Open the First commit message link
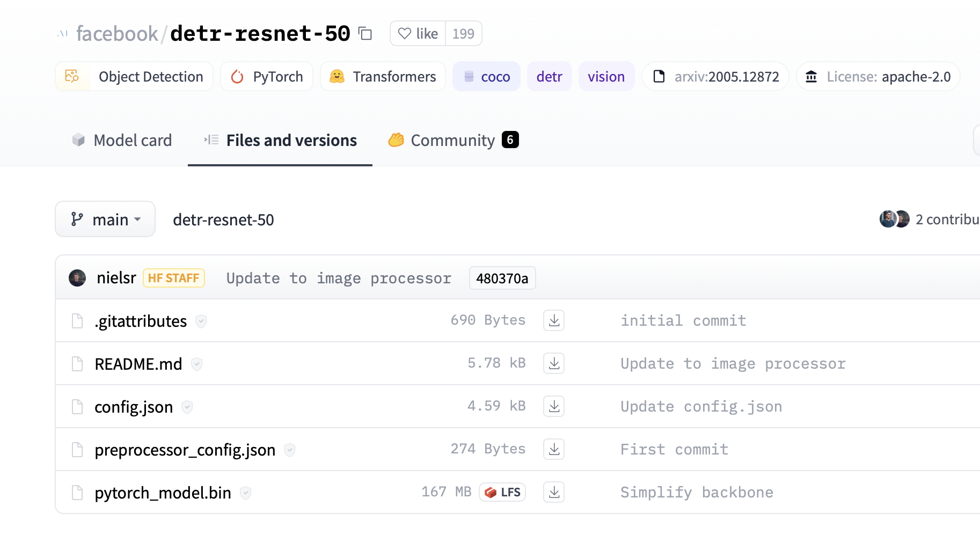 click(x=675, y=449)
